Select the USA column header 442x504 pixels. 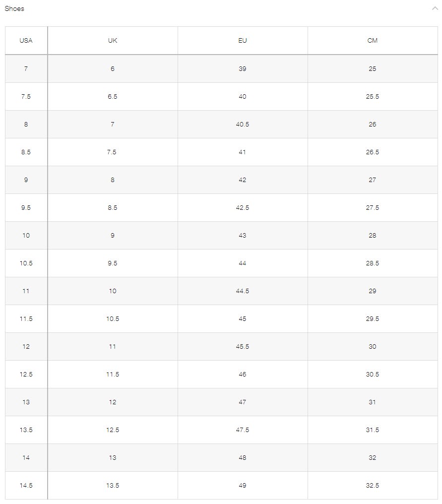tap(25, 41)
